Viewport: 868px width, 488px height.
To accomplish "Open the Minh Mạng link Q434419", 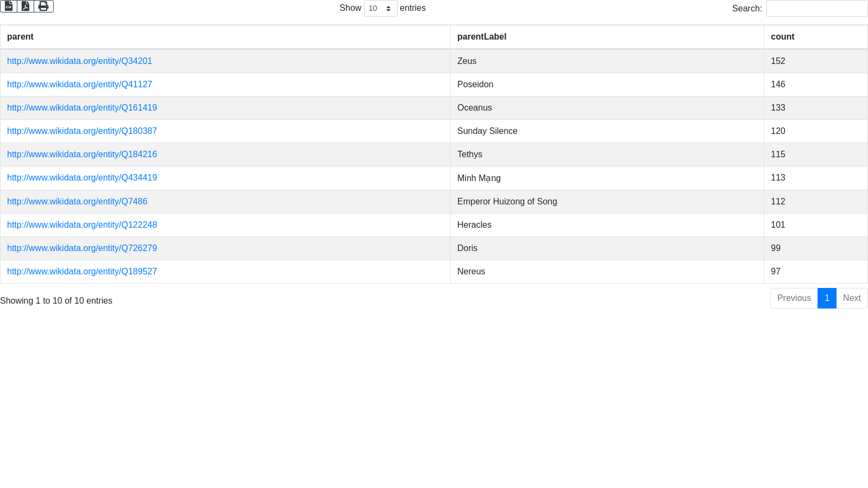I will point(82,178).
